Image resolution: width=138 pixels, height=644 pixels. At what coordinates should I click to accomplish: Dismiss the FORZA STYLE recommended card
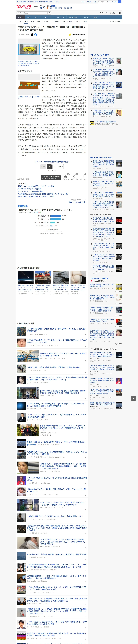85,294
